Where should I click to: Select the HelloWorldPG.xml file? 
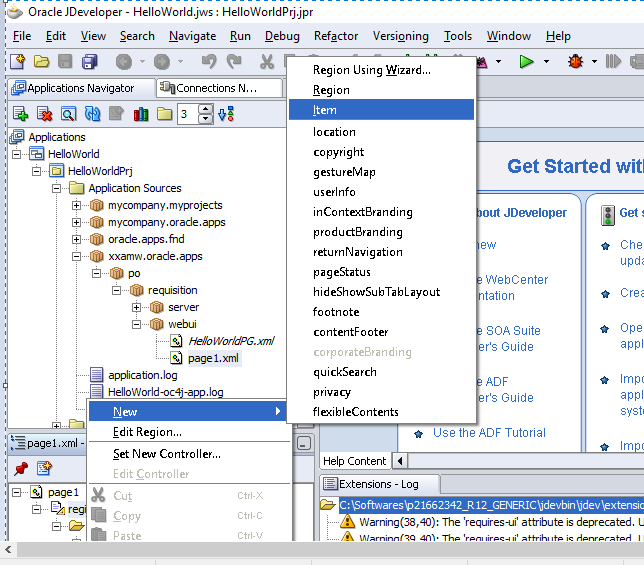coord(231,341)
